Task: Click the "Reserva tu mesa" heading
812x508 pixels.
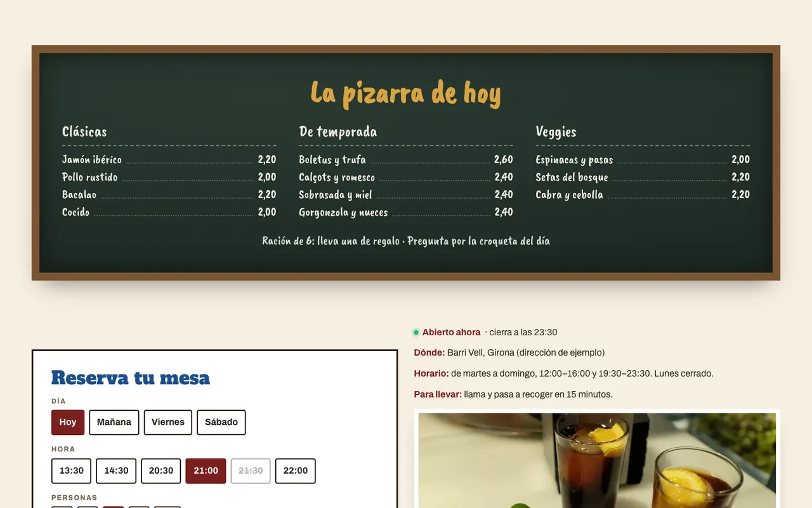Action: pos(131,378)
